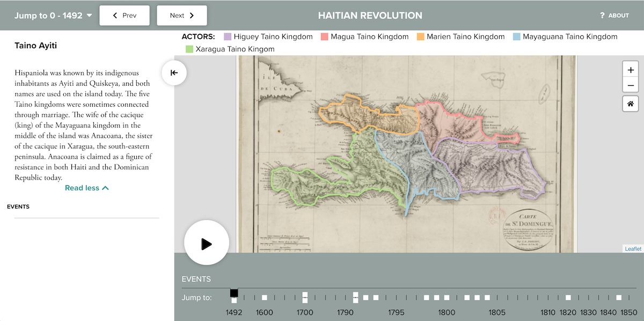Advance to the Next period
The width and height of the screenshot is (644, 321).
(x=182, y=16)
